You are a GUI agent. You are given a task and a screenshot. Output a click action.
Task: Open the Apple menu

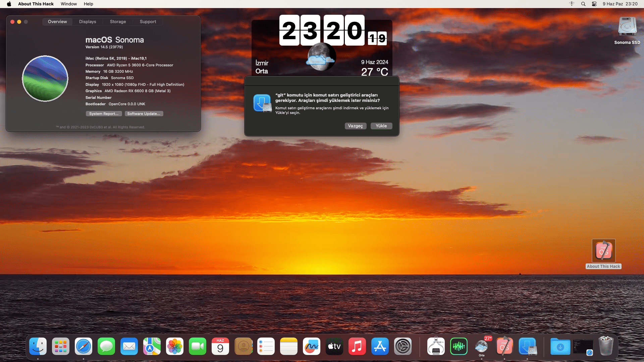pos(9,4)
